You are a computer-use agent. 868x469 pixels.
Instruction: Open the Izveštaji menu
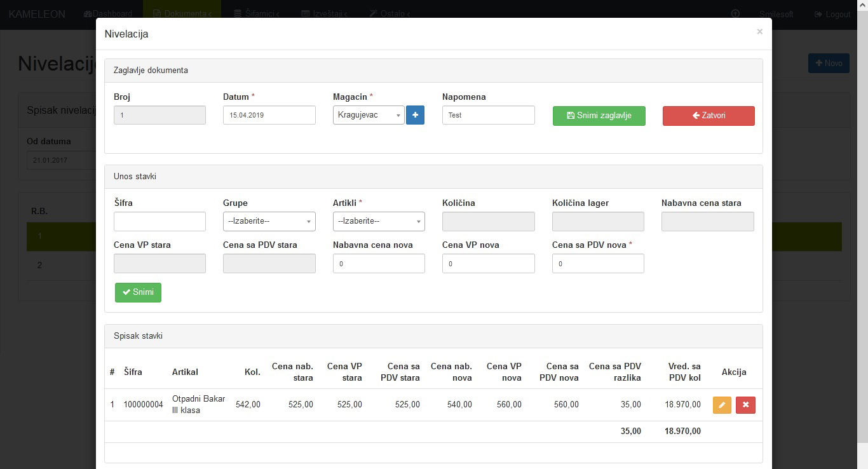pyautogui.click(x=324, y=14)
